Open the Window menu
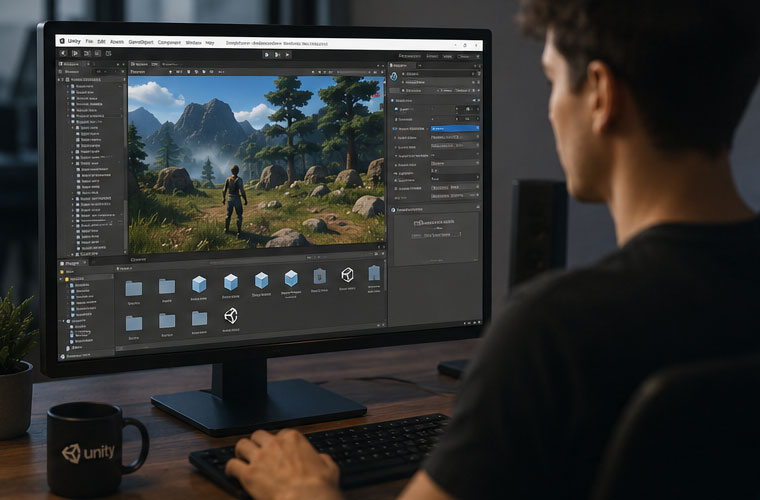The height and width of the screenshot is (500, 760). point(193,43)
